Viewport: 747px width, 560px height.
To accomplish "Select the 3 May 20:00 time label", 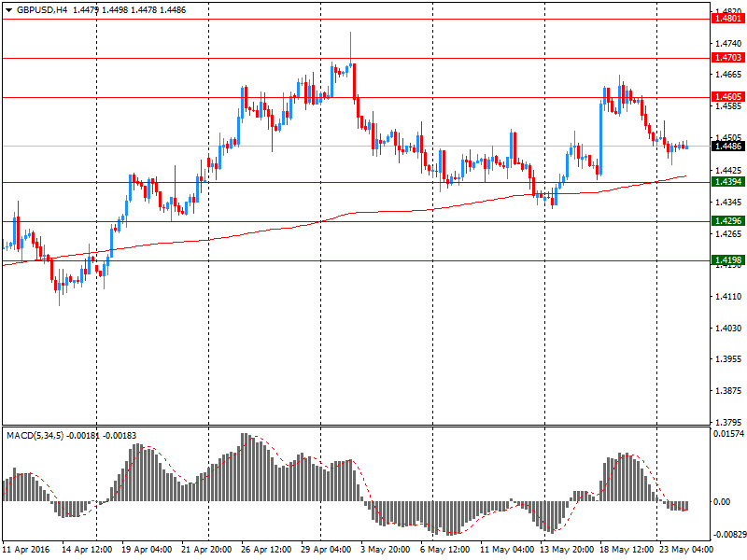I will 385,550.
